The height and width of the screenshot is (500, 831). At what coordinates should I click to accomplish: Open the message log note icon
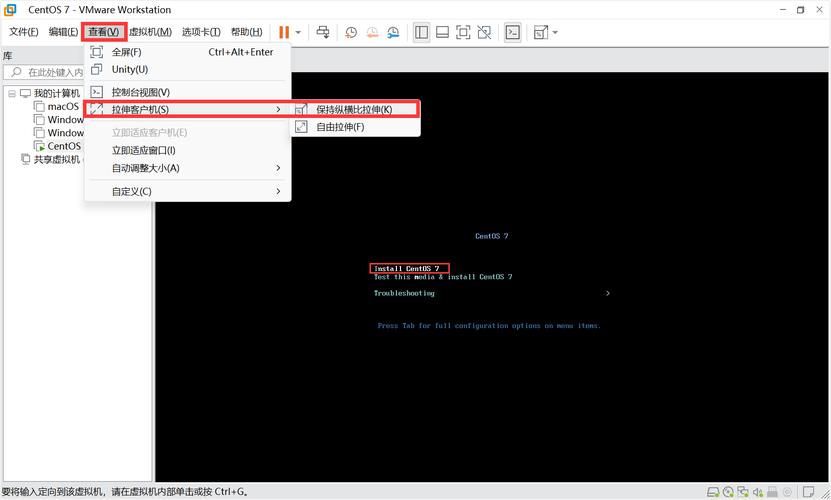point(808,492)
